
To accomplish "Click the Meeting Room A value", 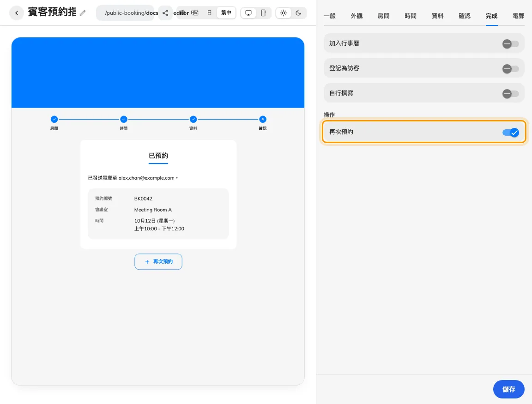I will tap(153, 210).
